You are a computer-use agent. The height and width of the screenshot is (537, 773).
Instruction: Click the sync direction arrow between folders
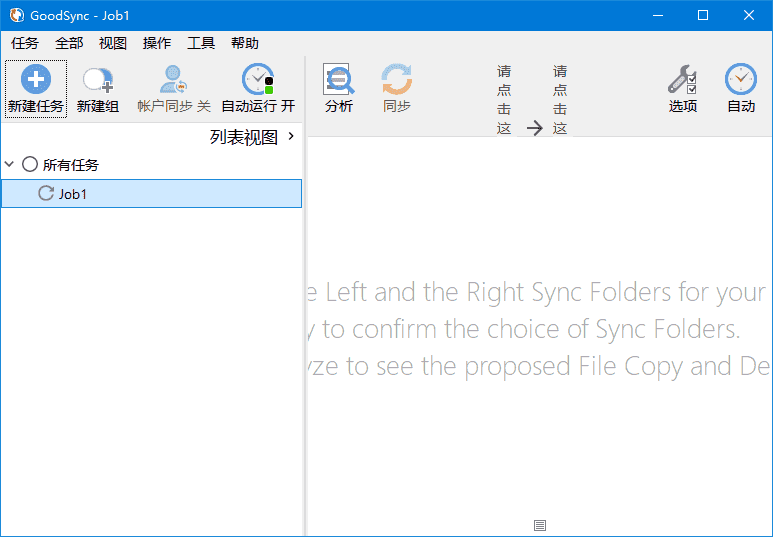[534, 128]
